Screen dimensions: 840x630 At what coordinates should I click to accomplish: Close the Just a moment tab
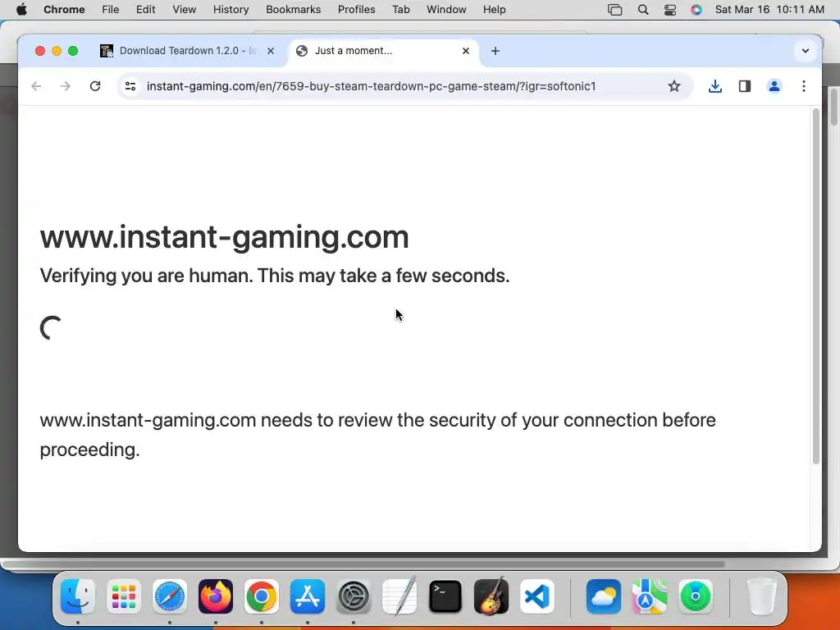[466, 51]
